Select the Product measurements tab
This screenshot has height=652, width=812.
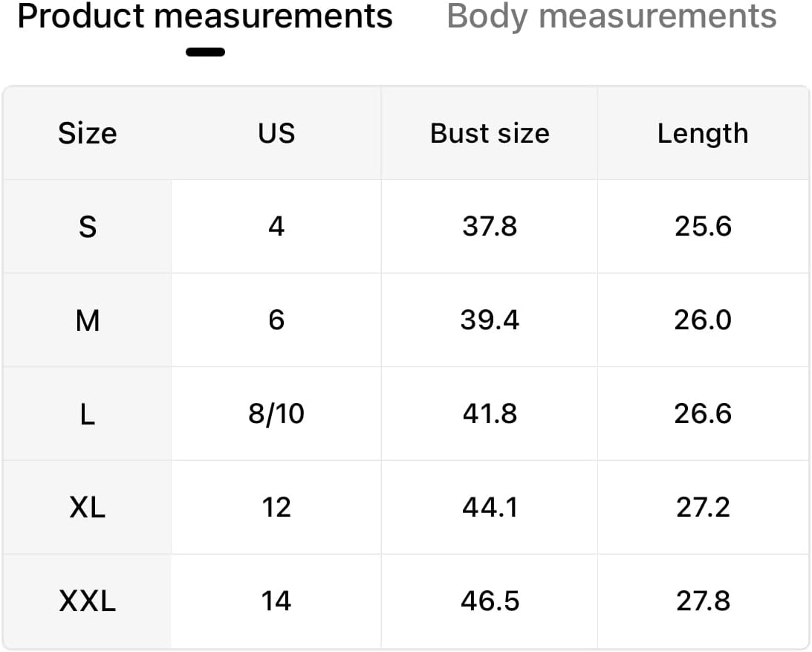[205, 16]
